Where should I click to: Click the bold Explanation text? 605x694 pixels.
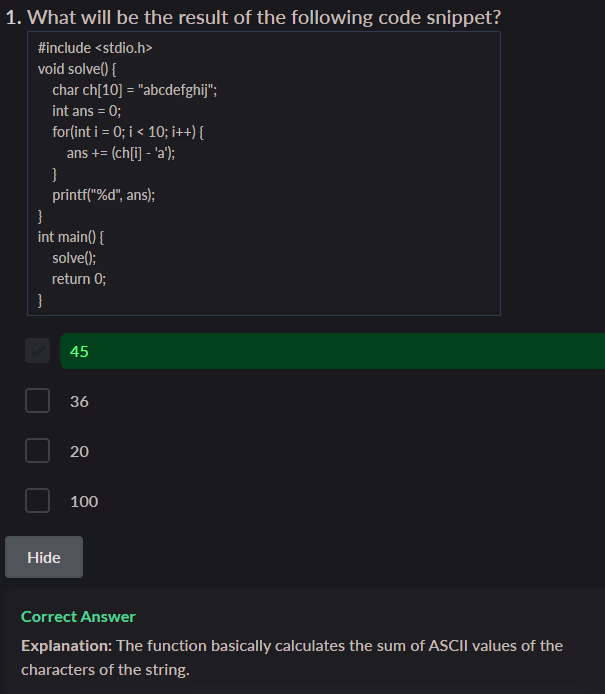(66, 645)
